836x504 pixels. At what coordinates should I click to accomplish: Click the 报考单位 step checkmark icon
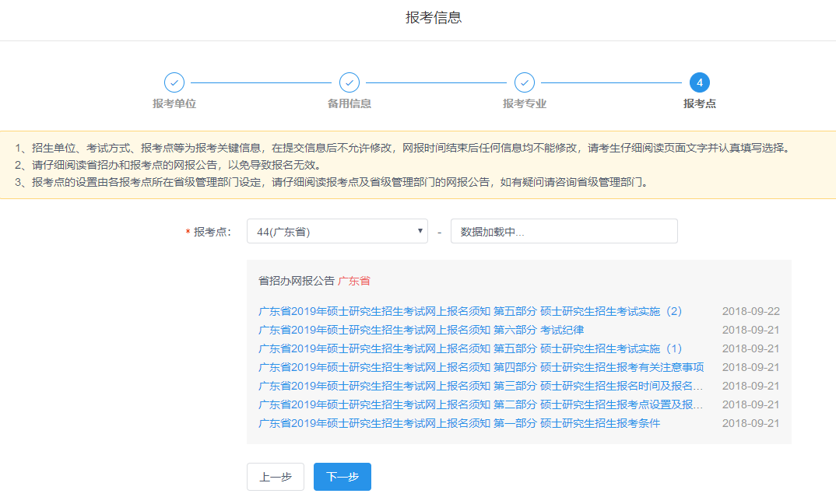tap(174, 82)
